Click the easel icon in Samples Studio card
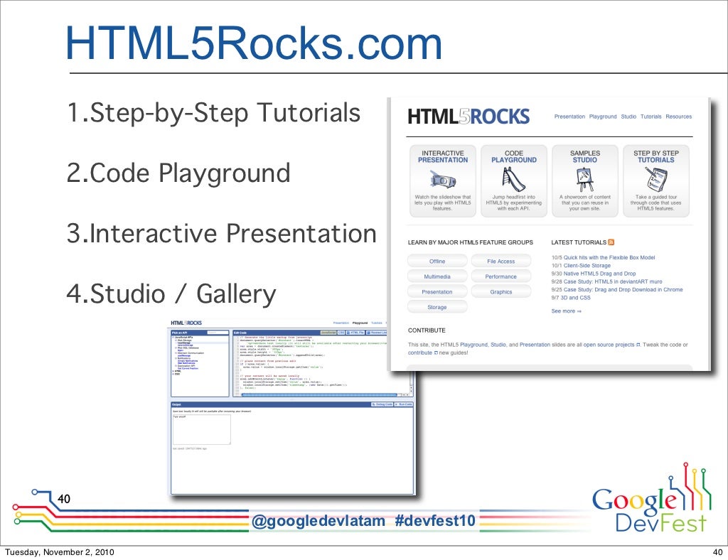728x560 pixels. click(584, 179)
